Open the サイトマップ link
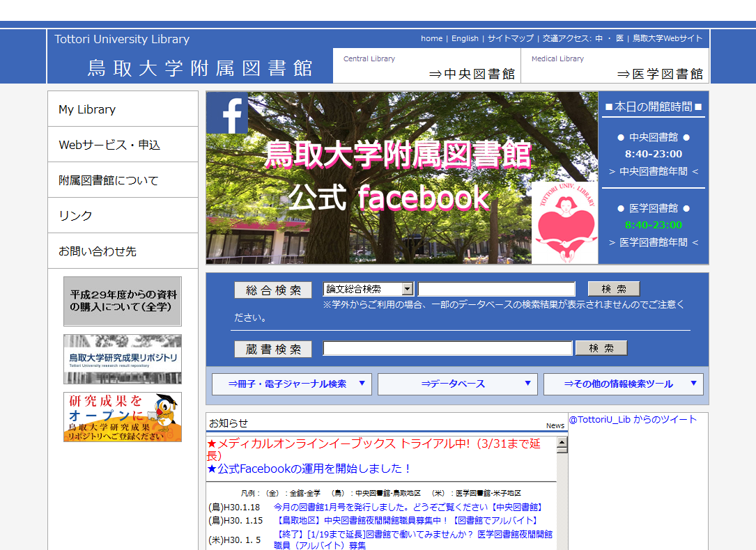Viewport: 756px width, 550px height. (511, 38)
